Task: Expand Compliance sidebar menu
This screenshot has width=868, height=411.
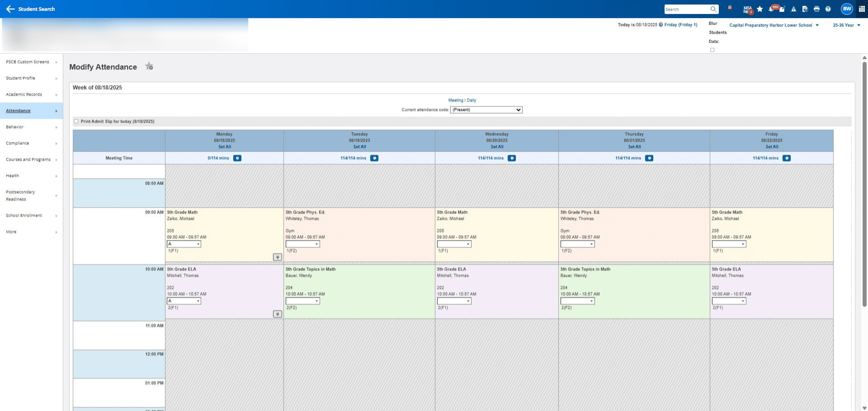Action: (31, 143)
